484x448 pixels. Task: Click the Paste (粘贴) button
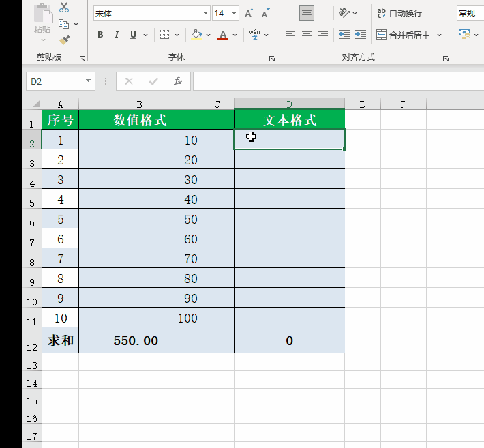43,23
